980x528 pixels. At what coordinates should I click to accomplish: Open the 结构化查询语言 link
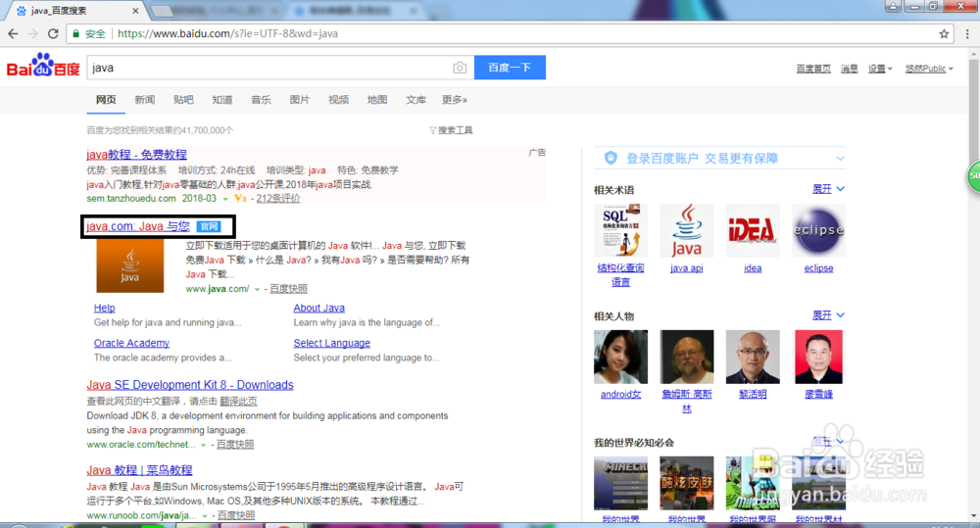point(620,275)
